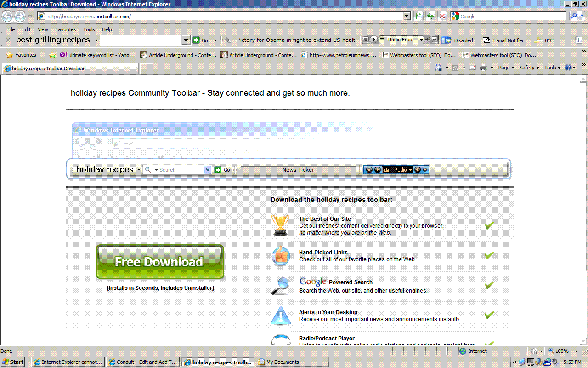
Task: Open ultimate keyword list Yahoo favorite link
Action: coord(97,55)
